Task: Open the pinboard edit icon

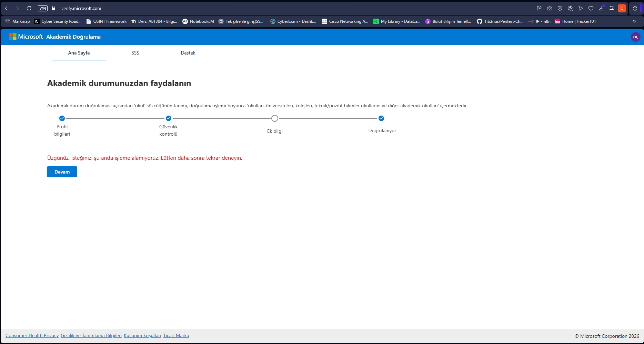Action: 539,8
